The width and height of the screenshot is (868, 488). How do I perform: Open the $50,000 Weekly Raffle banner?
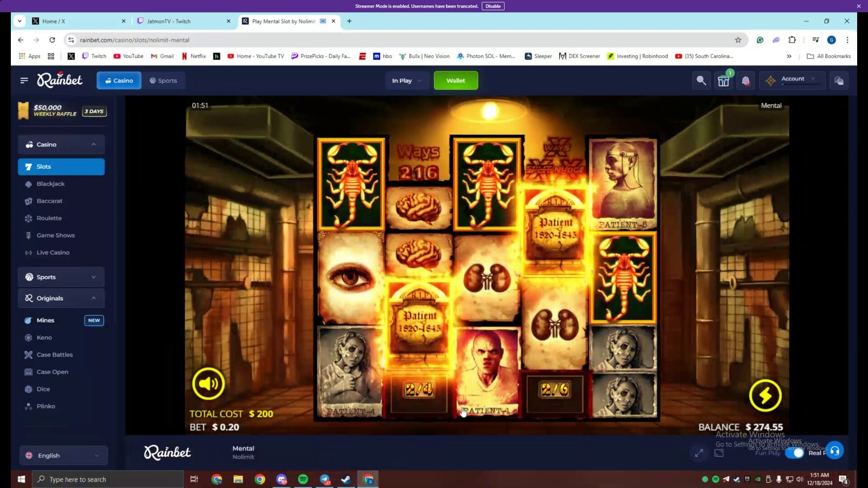pos(62,111)
